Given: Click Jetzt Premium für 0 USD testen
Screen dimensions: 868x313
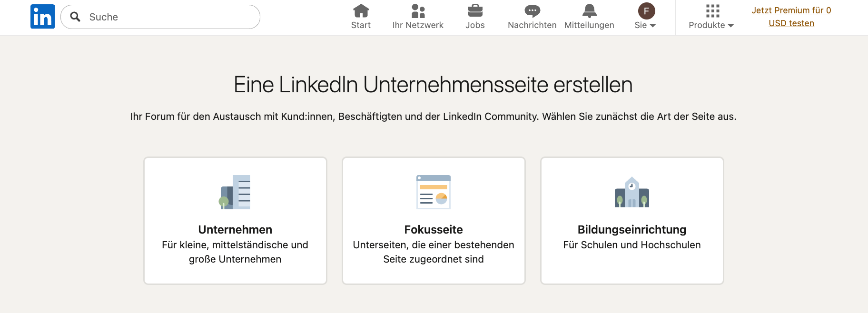Looking at the screenshot, I should pos(791,17).
